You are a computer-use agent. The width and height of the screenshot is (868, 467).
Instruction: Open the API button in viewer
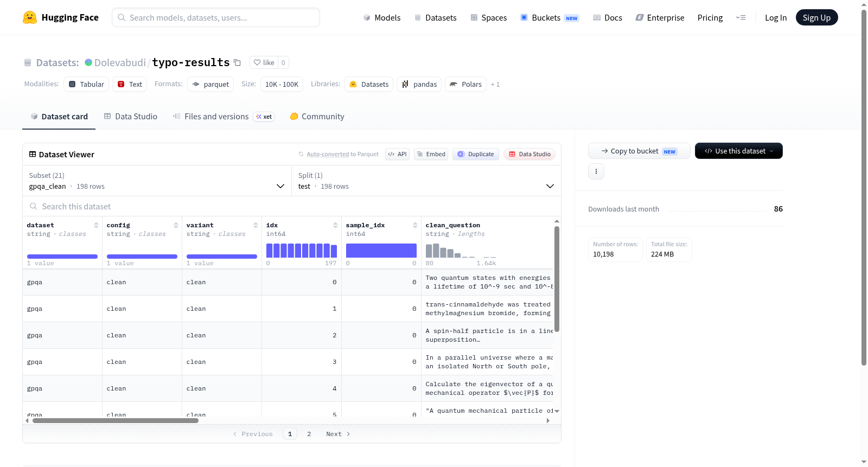coord(397,154)
